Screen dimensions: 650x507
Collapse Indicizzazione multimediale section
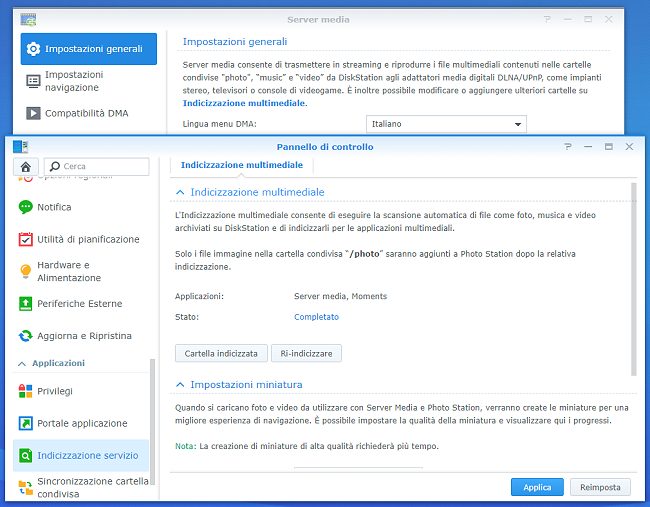tap(180, 192)
